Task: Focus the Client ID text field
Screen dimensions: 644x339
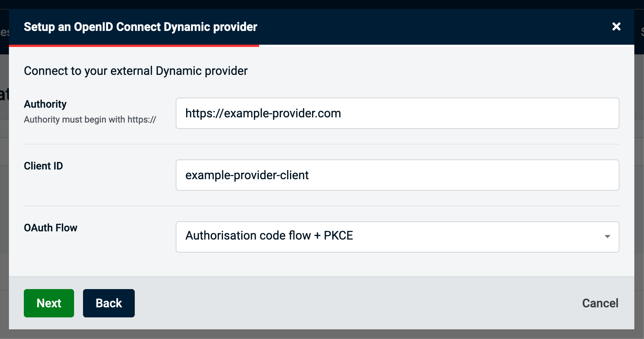Action: 397,175
